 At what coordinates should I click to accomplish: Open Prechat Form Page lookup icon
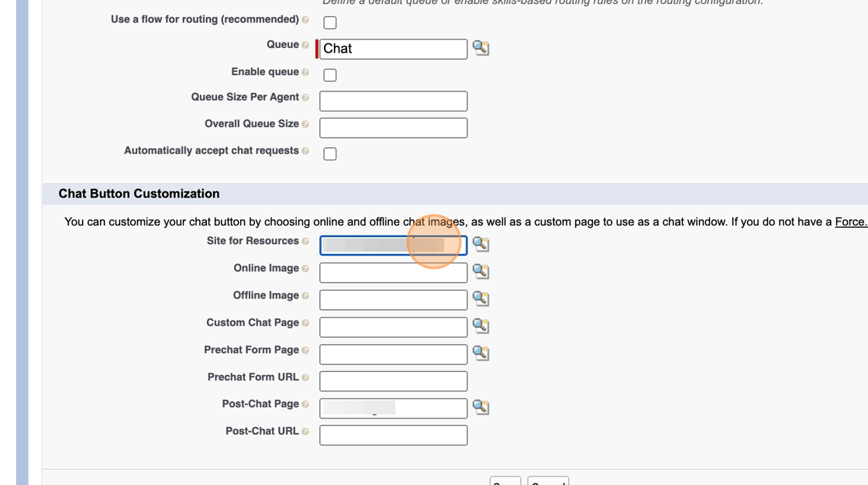pos(480,353)
